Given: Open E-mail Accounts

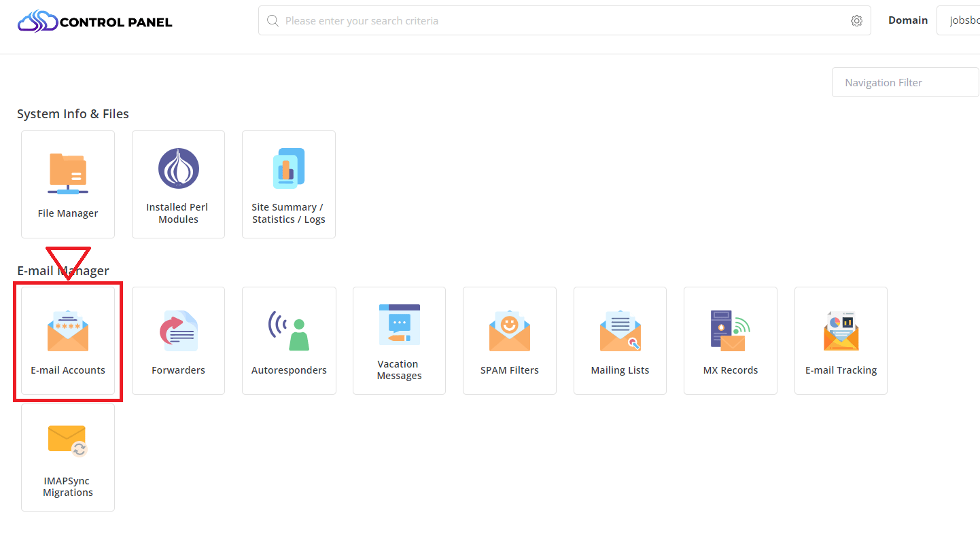Looking at the screenshot, I should [x=68, y=340].
